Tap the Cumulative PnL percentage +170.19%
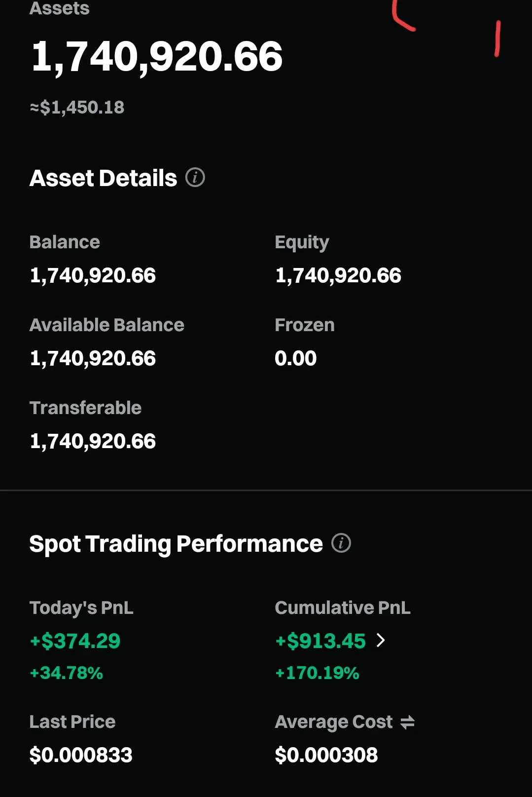The width and height of the screenshot is (532, 797). coord(317,673)
